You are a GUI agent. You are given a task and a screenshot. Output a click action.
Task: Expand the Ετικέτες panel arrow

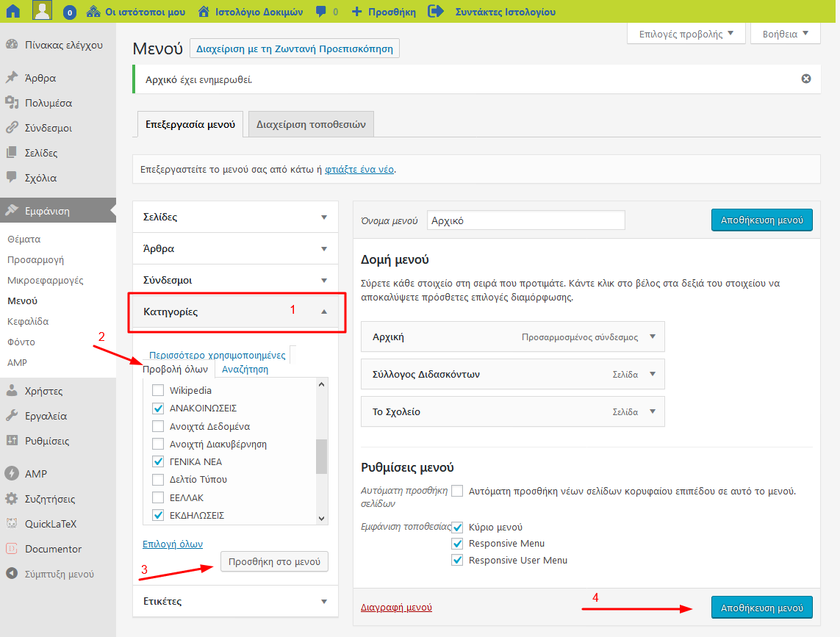click(324, 602)
